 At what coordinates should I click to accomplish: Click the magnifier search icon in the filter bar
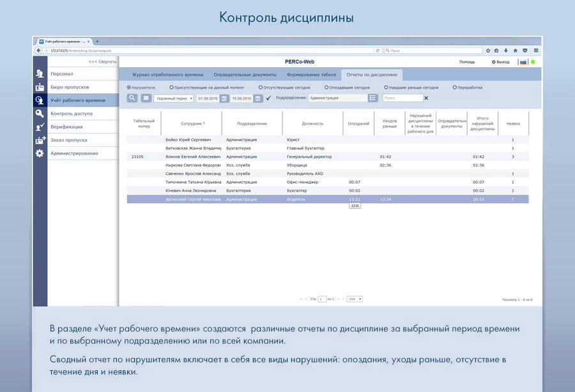pyautogui.click(x=132, y=98)
